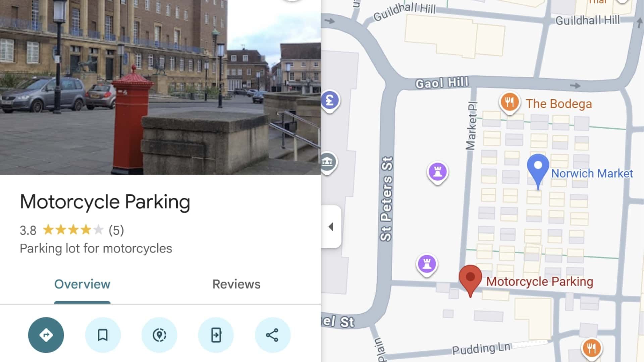Open the street photo with postbox
The height and width of the screenshot is (362, 644).
coord(160,87)
